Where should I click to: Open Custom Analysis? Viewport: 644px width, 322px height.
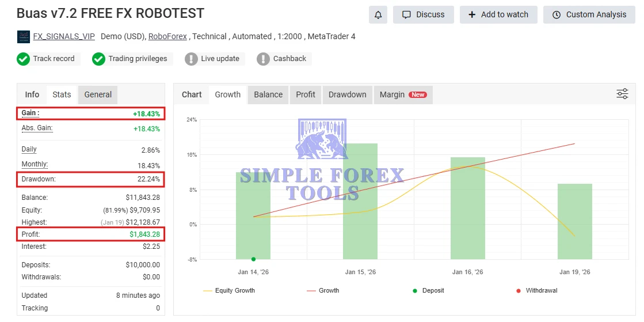tap(589, 15)
